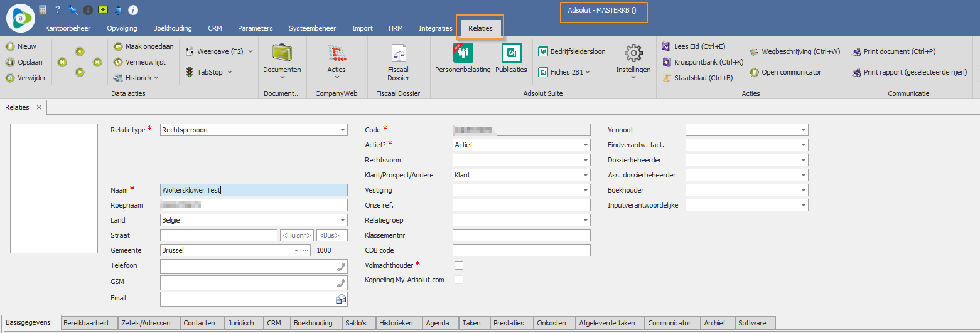The image size is (980, 333).
Task: Click the calculator icon in title bar
Action: click(x=43, y=10)
